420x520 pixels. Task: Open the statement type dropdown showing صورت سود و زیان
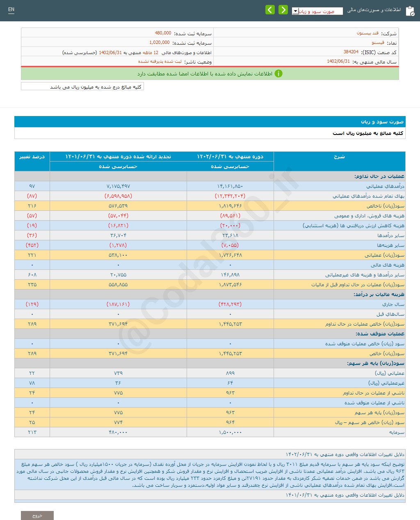pyautogui.click(x=320, y=11)
